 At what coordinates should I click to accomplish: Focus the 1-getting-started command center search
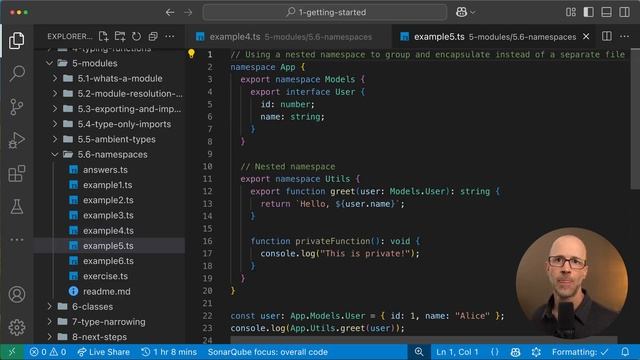tap(325, 12)
